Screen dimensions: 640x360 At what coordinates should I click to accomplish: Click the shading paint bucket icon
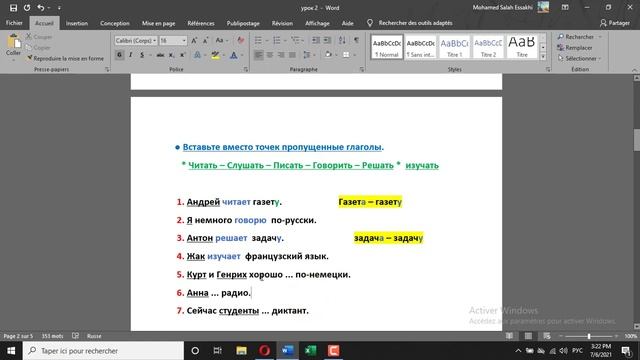pos(328,55)
